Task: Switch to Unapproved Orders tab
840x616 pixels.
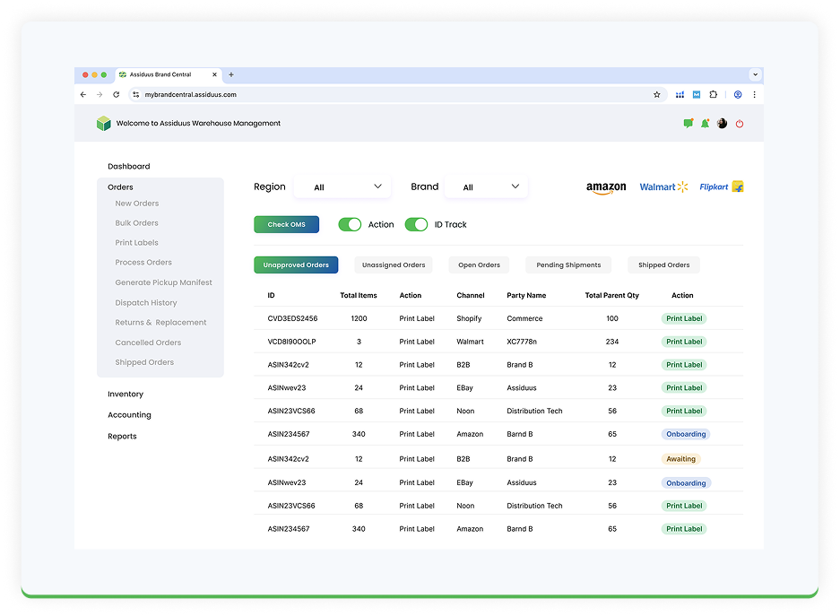Action: [296, 265]
